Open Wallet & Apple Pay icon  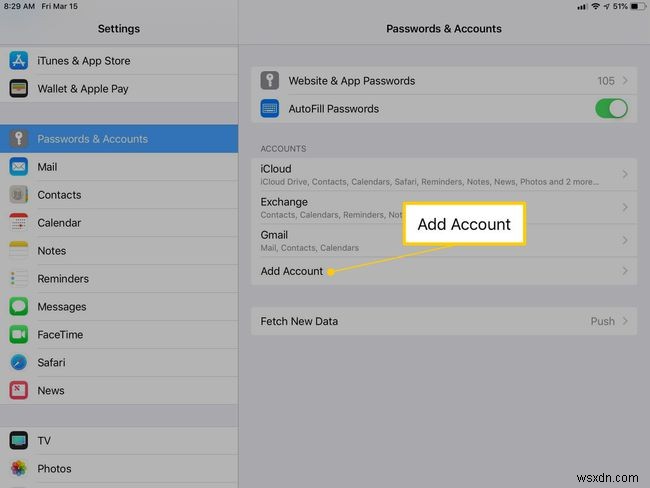coord(18,89)
